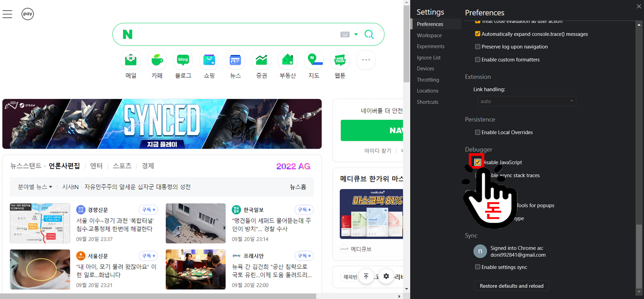Click the 서울신문 logo icon
644x299 pixels.
coord(80,256)
